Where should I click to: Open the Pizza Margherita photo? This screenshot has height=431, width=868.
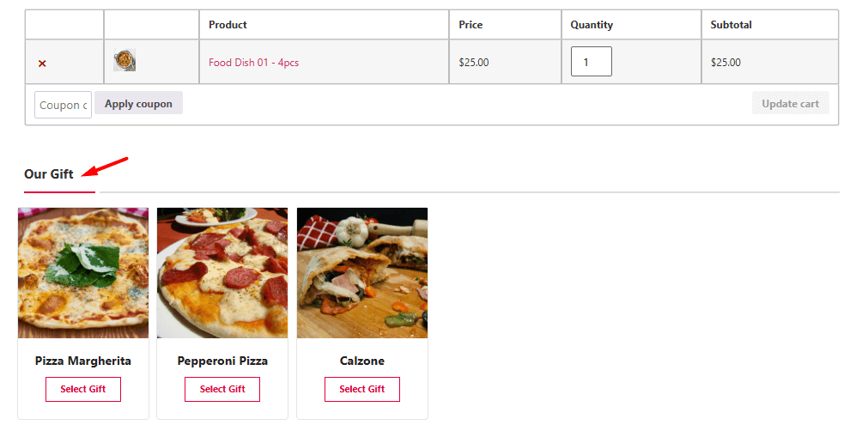click(x=83, y=273)
